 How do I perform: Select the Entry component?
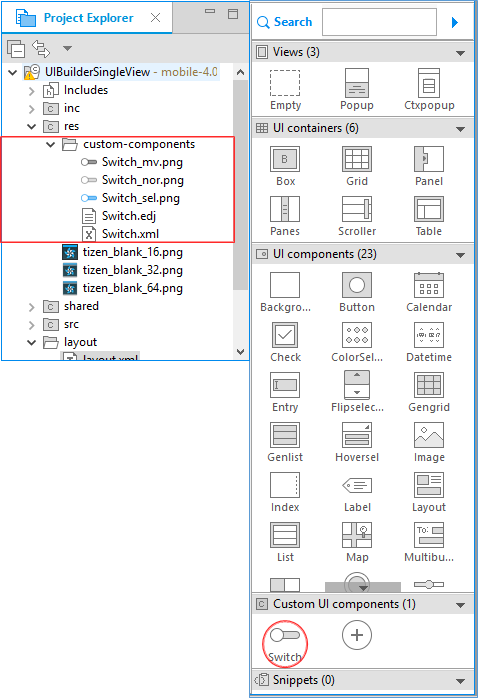pos(285,392)
